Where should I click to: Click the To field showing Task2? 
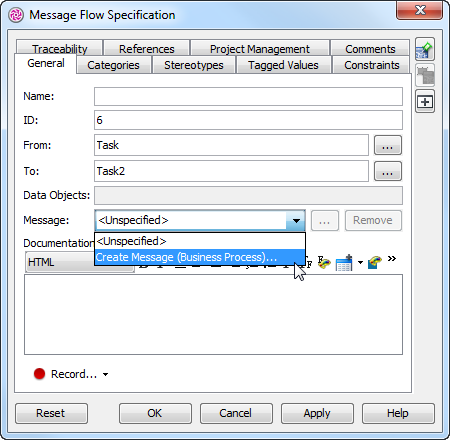231,171
